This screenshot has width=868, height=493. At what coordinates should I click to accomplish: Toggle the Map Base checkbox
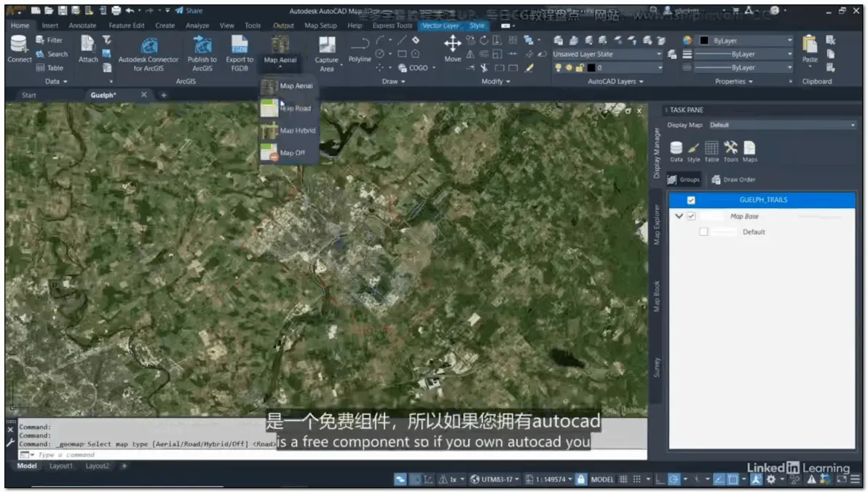tap(691, 216)
